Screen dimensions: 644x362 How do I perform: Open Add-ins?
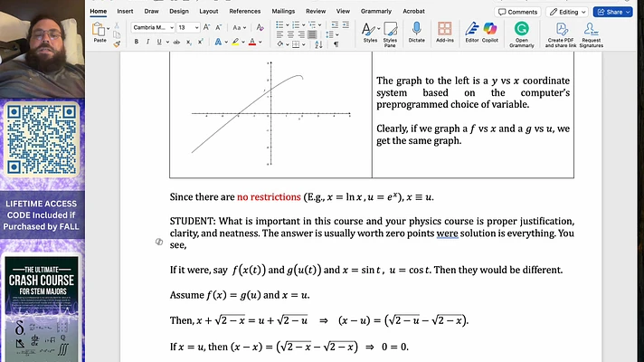(x=444, y=33)
